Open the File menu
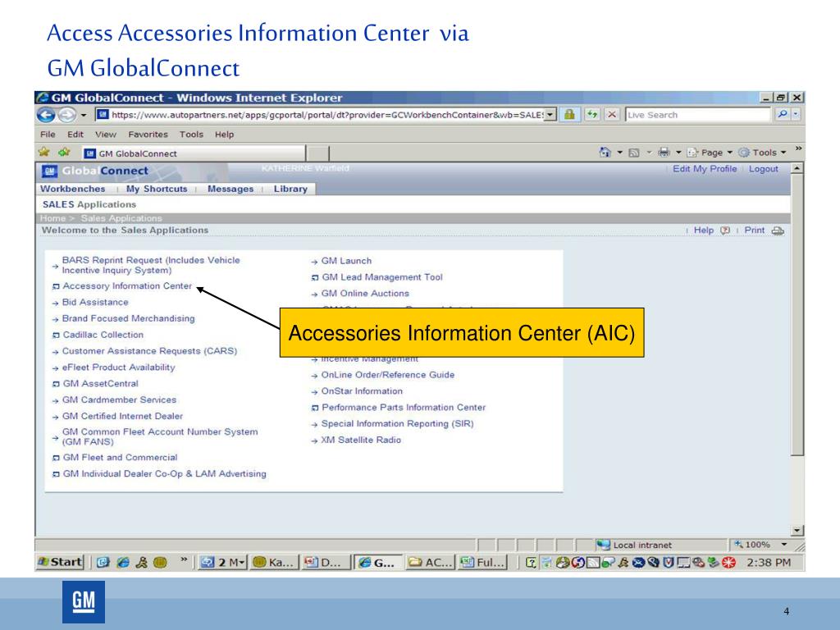Screen dimensions: 840x630 pos(48,135)
